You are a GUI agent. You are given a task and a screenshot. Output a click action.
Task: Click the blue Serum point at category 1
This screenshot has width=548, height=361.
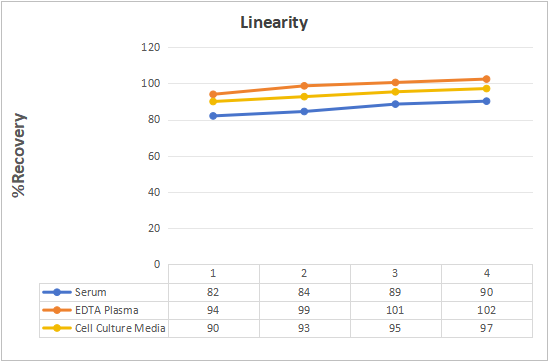click(x=213, y=116)
